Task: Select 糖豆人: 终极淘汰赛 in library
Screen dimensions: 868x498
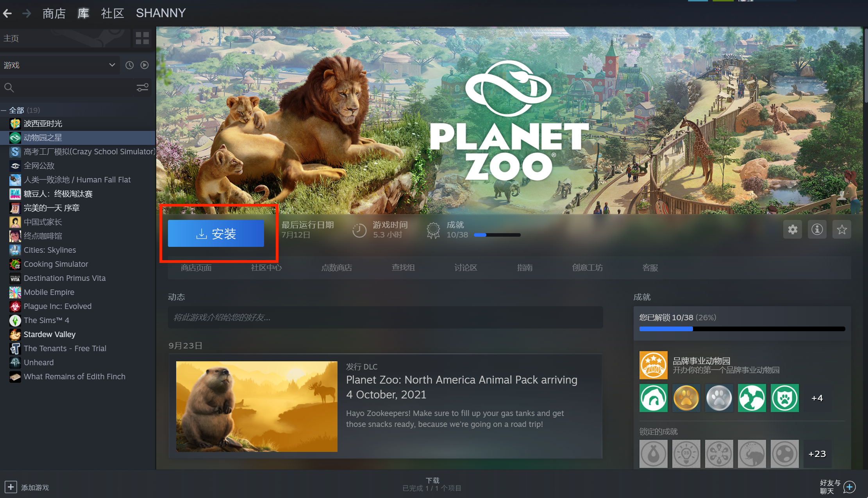Action: pos(78,194)
